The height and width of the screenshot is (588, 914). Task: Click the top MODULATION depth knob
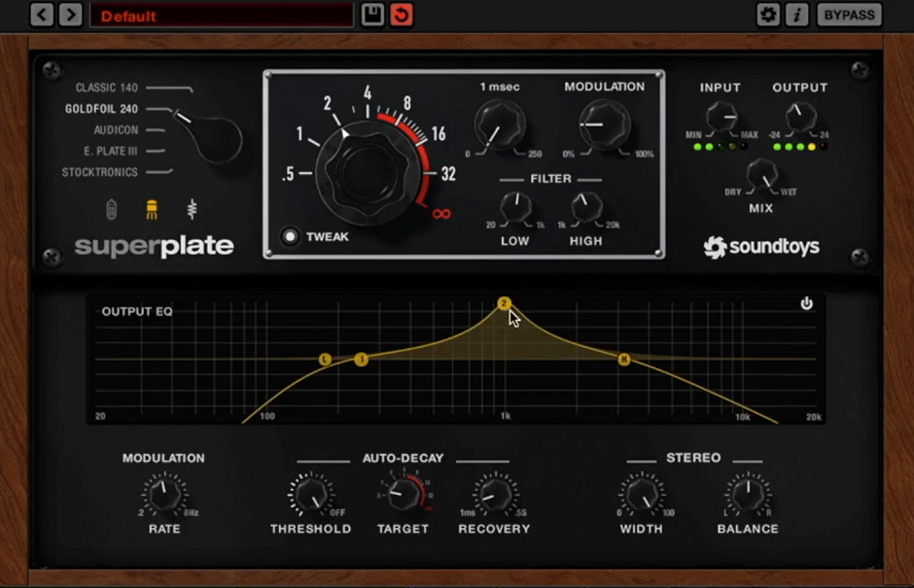pos(605,124)
